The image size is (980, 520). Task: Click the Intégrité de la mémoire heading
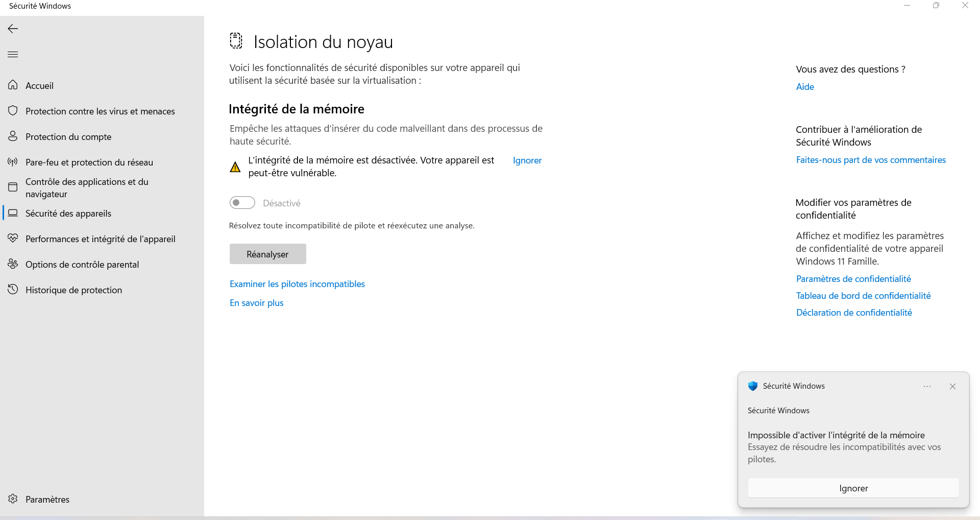point(297,109)
